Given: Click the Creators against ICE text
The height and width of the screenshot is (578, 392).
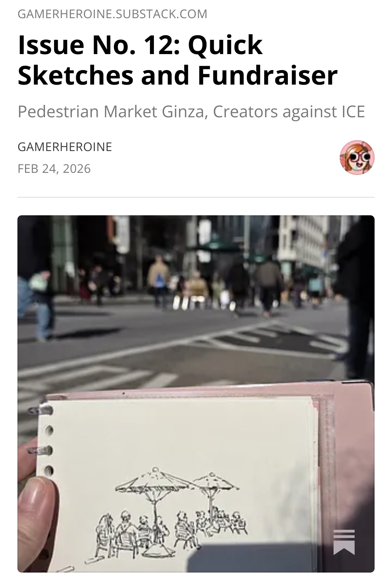Looking at the screenshot, I should (289, 111).
